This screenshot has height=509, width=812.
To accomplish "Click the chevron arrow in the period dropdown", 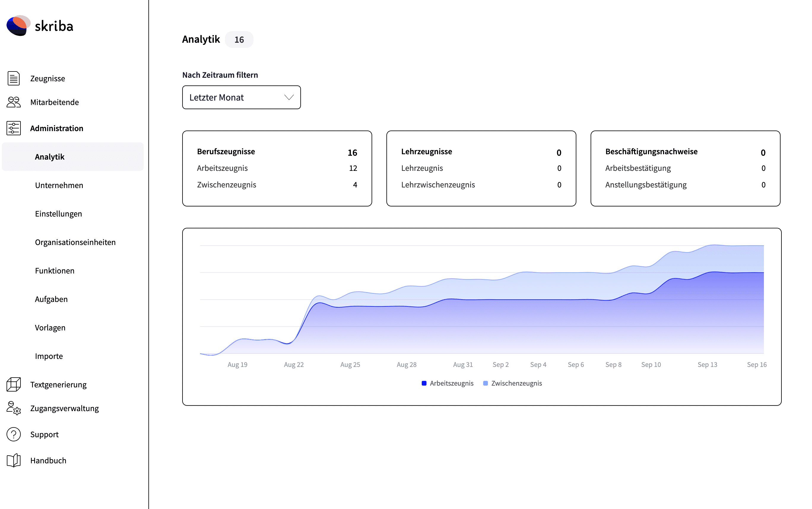I will pos(289,97).
